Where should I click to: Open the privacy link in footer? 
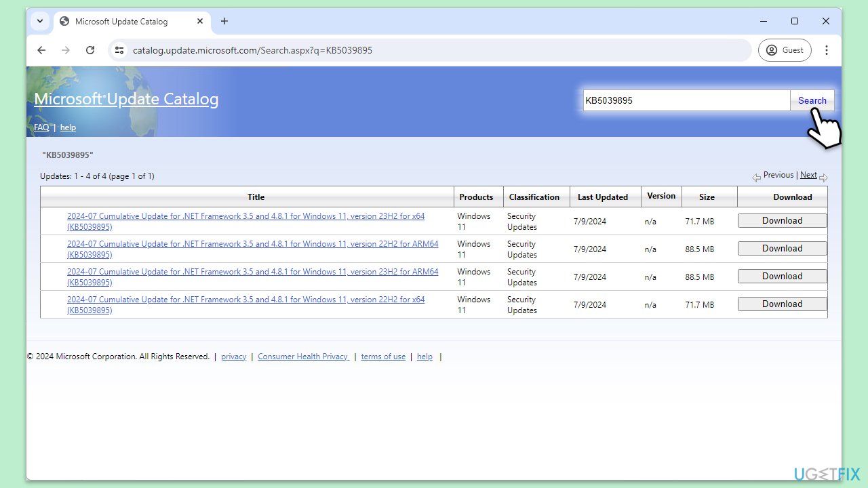click(x=233, y=357)
